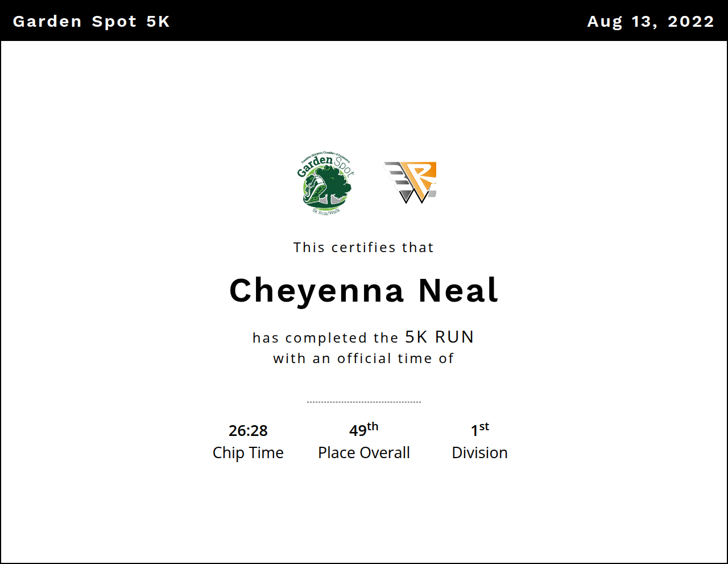Click the Division label

[479, 453]
